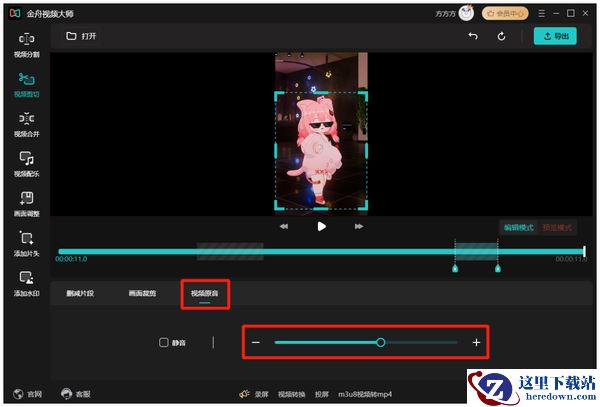The image size is (600, 407).
Task: Click the 视频转换 link
Action: [291, 394]
